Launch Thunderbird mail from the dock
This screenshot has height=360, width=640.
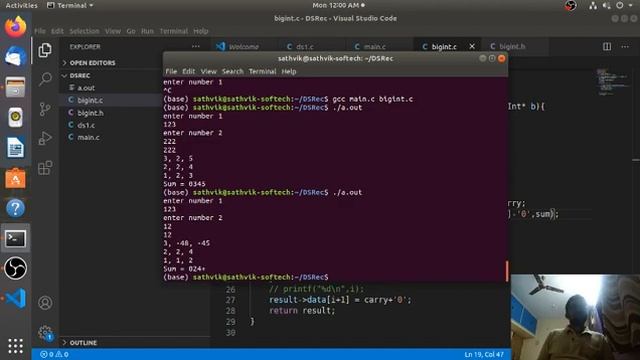coord(16,56)
